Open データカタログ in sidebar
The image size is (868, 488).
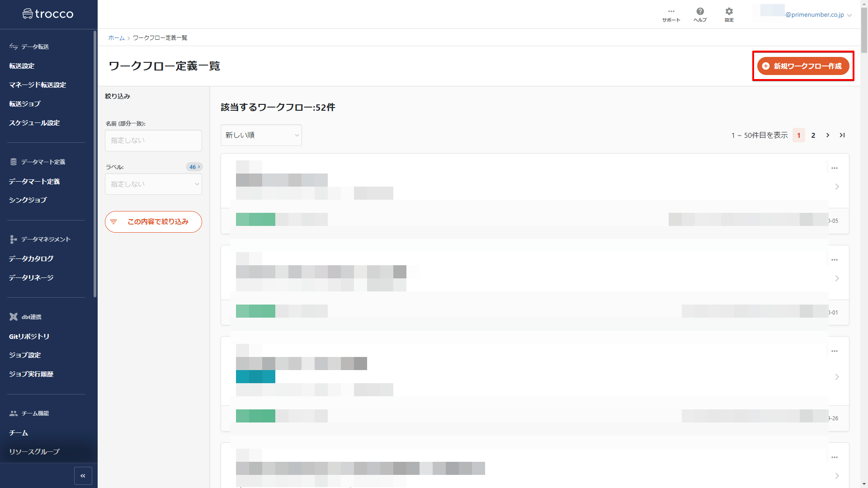[31, 259]
